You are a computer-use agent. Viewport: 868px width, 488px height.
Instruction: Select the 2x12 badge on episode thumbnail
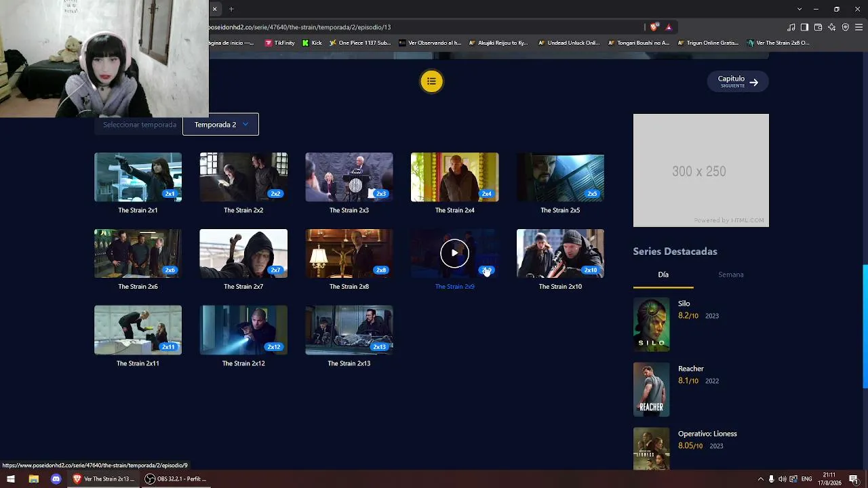[274, 347]
